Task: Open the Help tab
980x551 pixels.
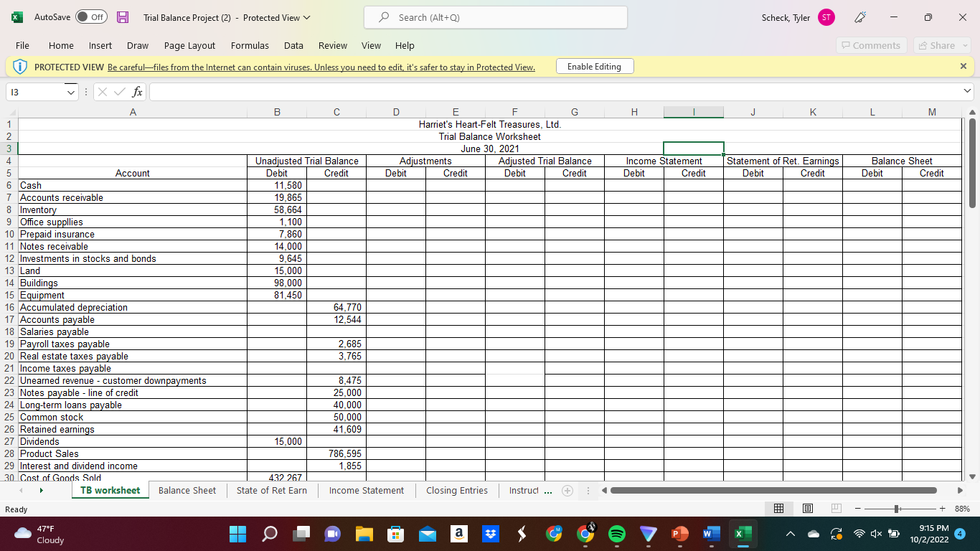Action: (x=405, y=45)
